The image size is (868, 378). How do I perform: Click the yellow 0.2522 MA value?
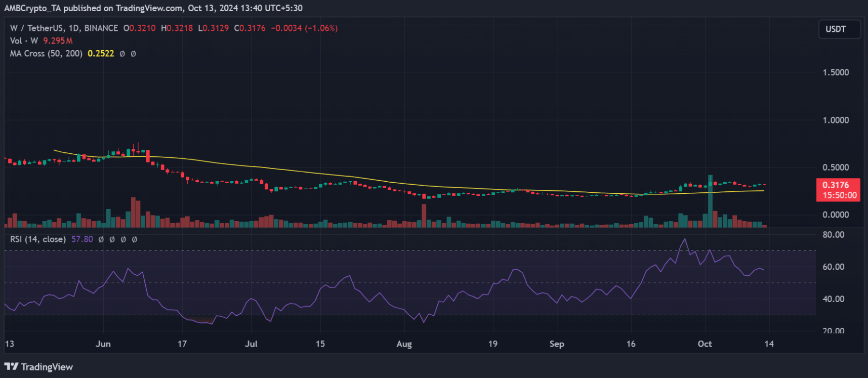[x=101, y=54]
